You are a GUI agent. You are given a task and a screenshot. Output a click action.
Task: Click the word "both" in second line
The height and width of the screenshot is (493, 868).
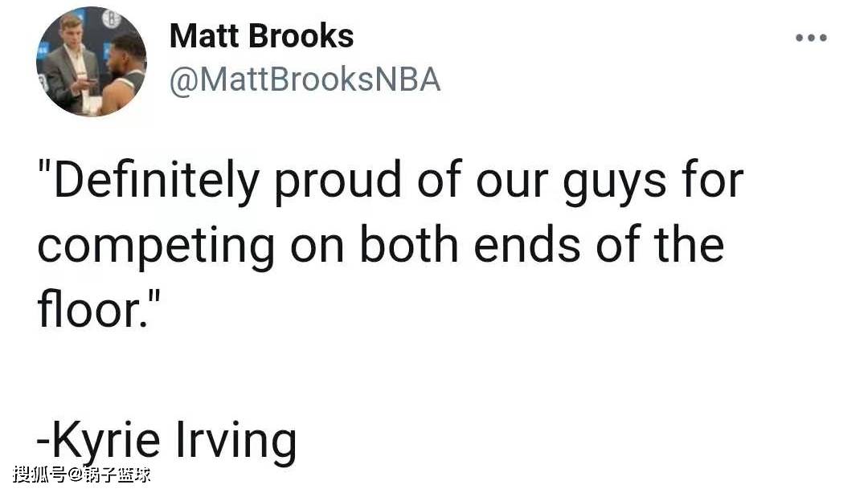point(409,243)
